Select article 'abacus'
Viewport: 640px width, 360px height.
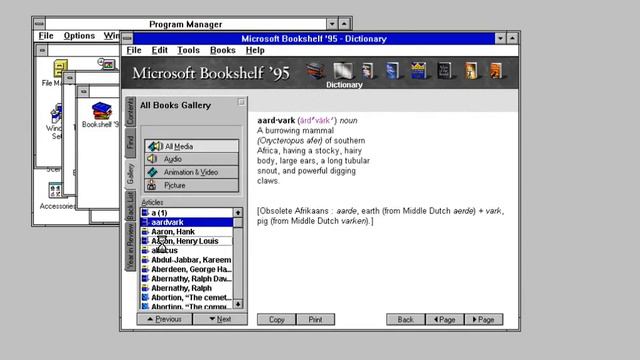(187, 250)
